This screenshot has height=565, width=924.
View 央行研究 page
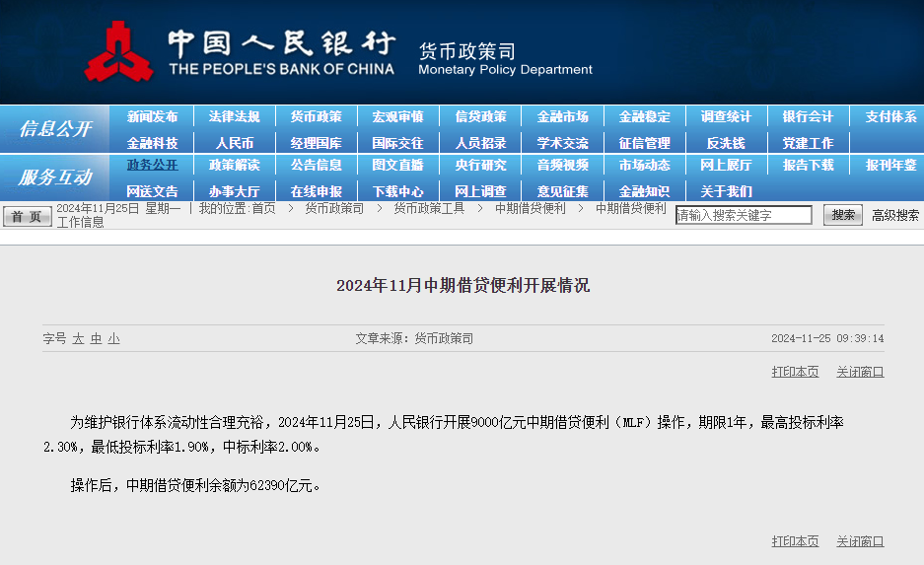(480, 165)
